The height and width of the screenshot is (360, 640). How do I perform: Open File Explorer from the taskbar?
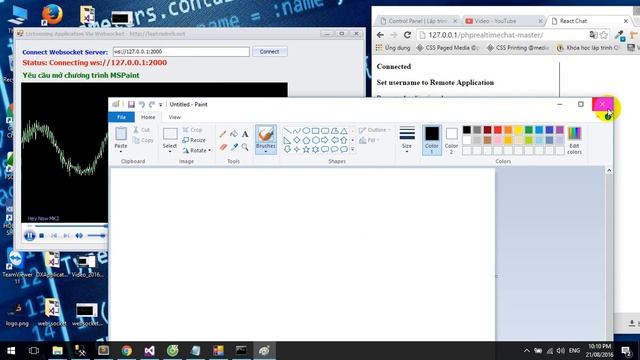[x=58, y=351]
